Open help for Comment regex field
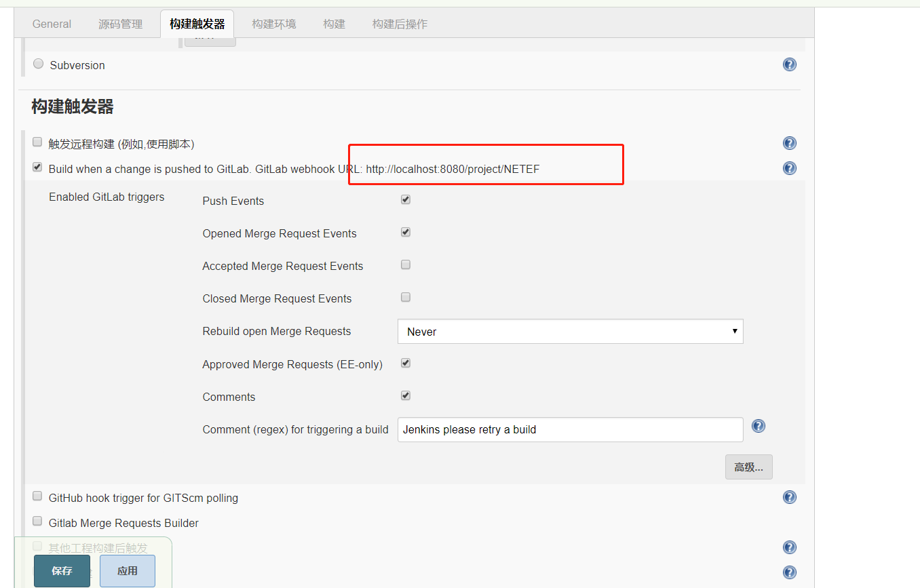 759,426
